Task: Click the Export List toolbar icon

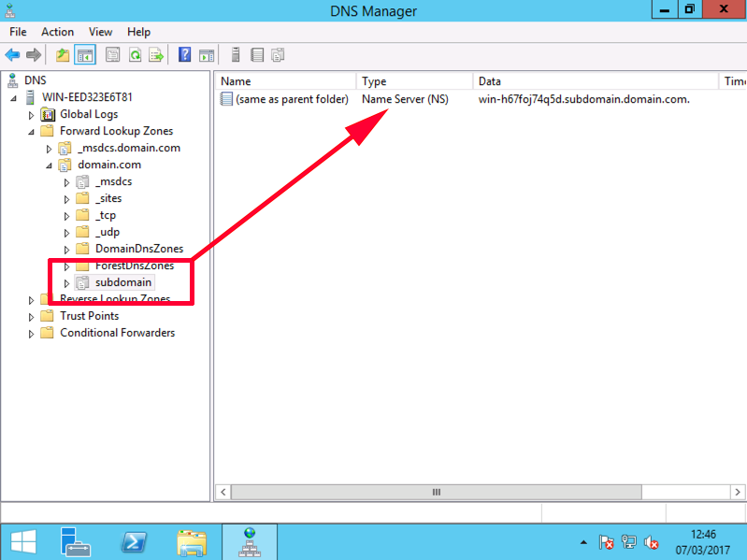Action: 156,55
